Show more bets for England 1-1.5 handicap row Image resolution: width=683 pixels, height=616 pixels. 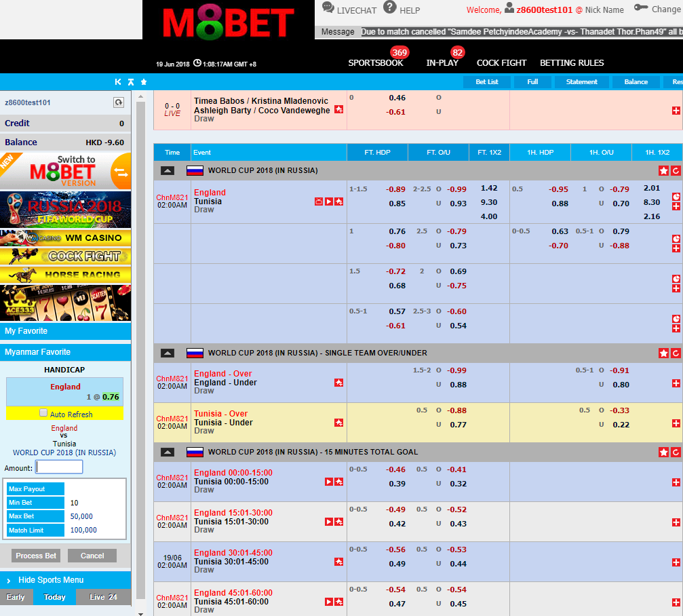(x=676, y=206)
